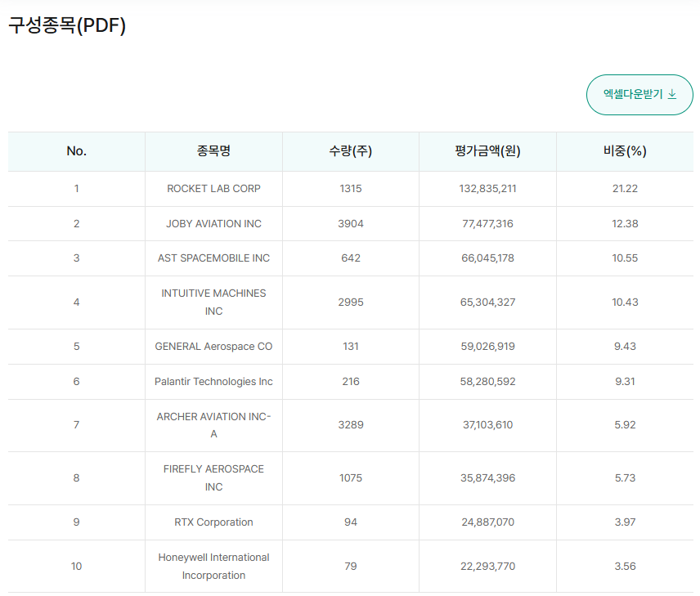Click row number 7 for Archer Aviation
This screenshot has height=596, width=700.
click(76, 425)
